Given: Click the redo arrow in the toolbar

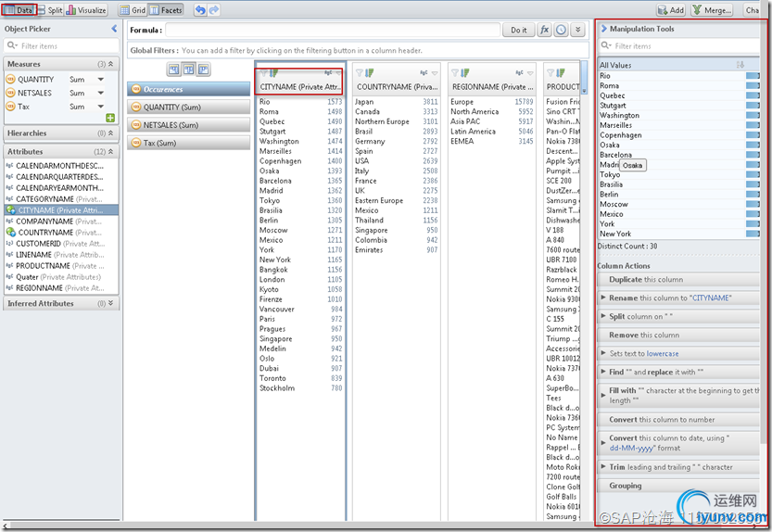Looking at the screenshot, I should click(x=214, y=10).
